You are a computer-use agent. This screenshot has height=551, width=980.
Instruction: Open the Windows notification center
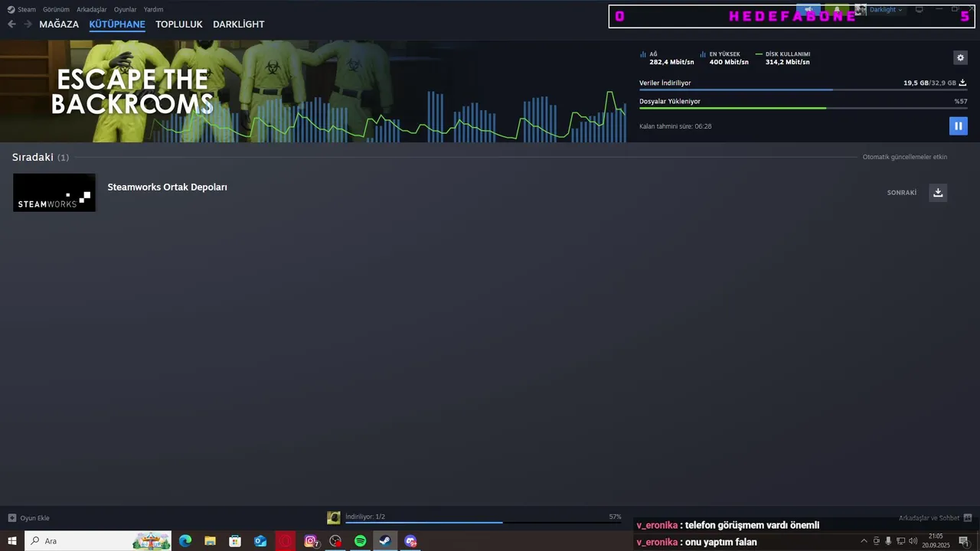(x=964, y=541)
